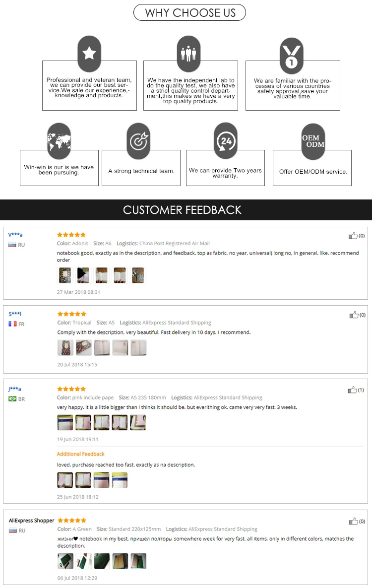Click the WHY CHOOSE US heading button
The image size is (372, 588).
[x=190, y=13]
